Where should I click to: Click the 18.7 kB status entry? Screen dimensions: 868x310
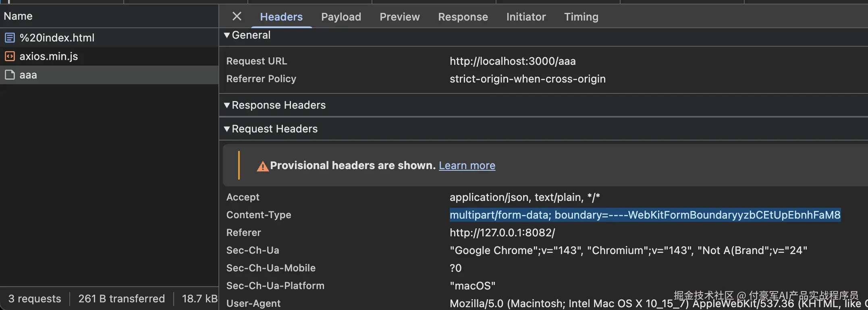[199, 299]
